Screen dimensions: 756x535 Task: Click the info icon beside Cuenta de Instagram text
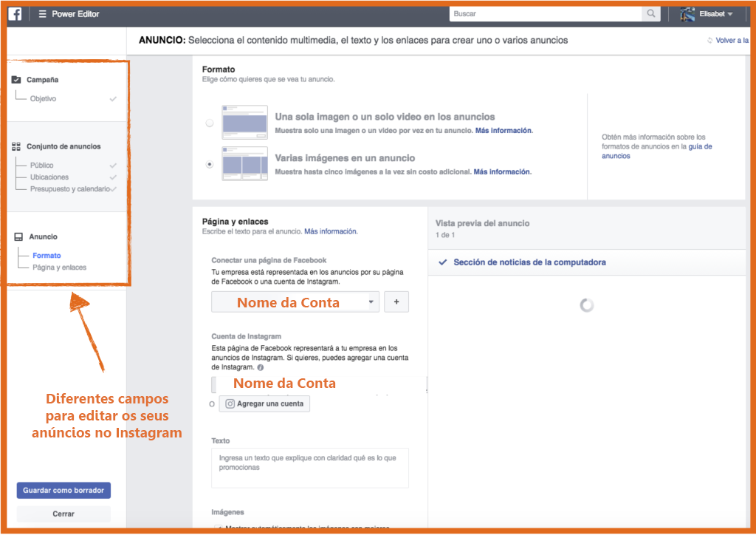(x=261, y=367)
